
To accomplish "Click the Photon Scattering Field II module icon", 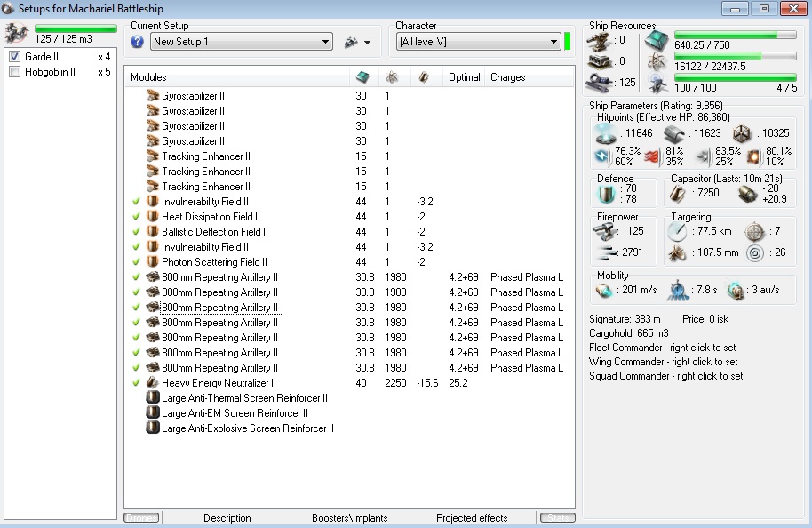I will [x=153, y=262].
